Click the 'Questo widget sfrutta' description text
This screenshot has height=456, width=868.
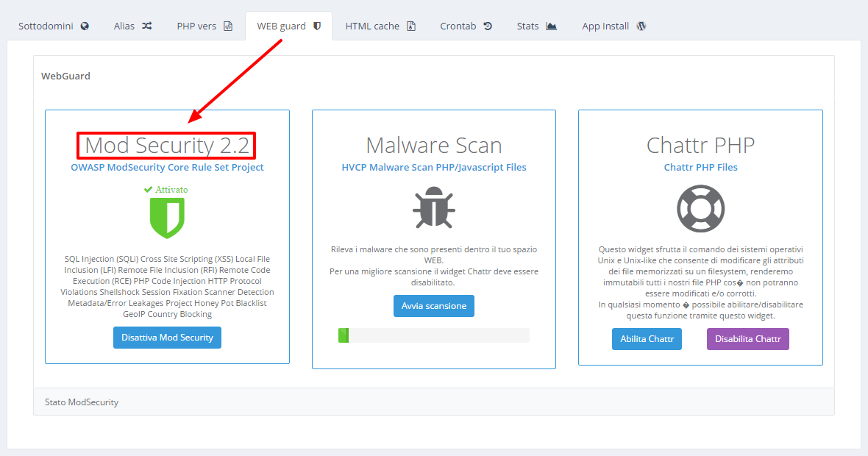tap(701, 282)
